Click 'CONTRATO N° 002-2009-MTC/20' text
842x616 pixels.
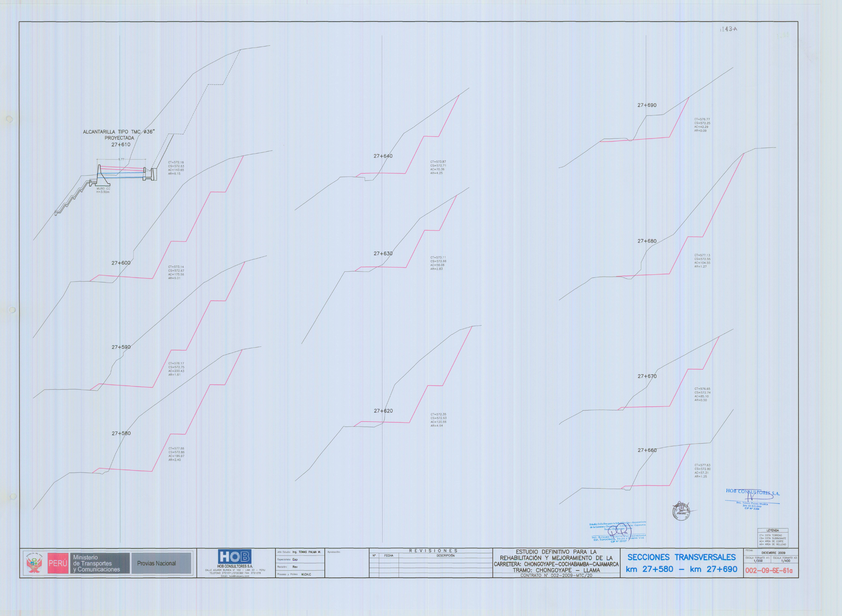(556, 575)
